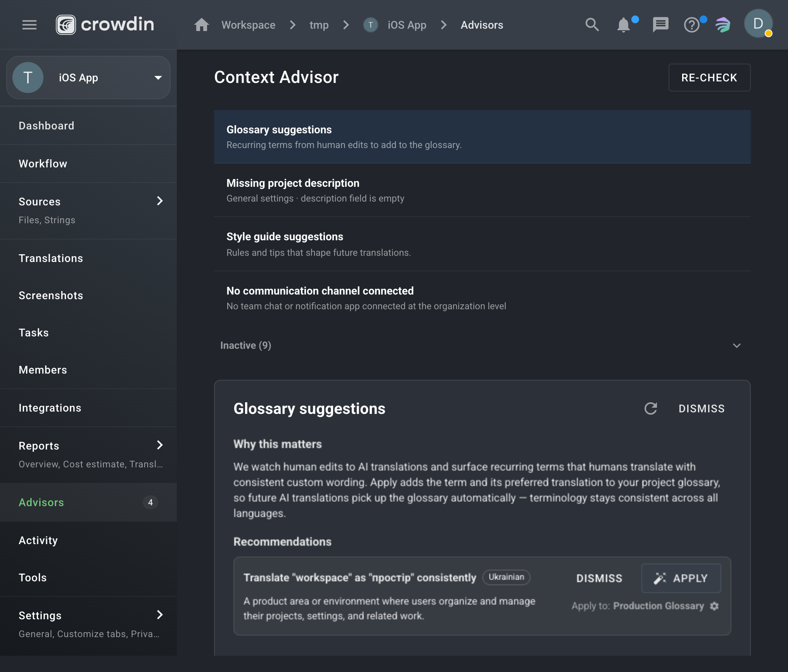
Task: Open Dashboard in sidebar
Action: point(88,126)
